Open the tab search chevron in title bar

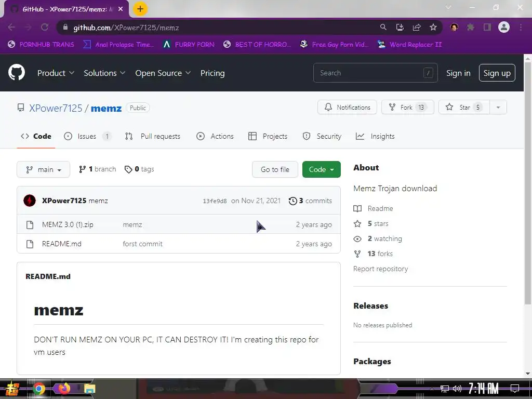pos(448,7)
